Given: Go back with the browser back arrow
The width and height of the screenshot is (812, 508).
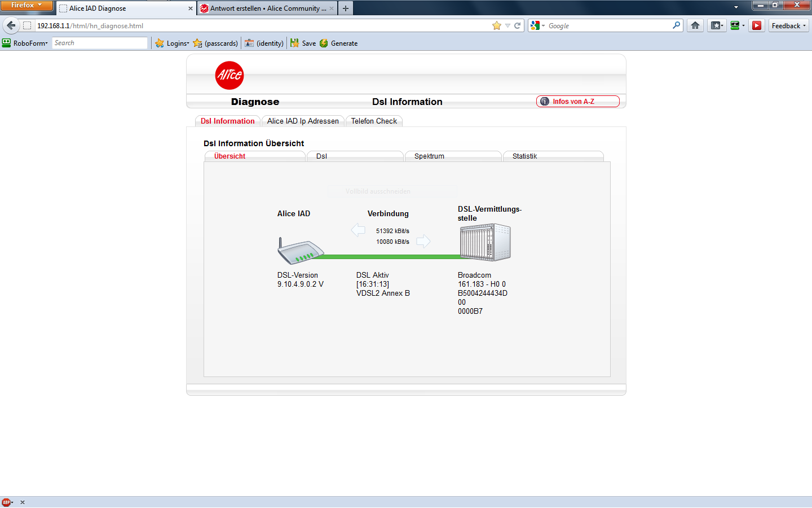Looking at the screenshot, I should [11, 25].
